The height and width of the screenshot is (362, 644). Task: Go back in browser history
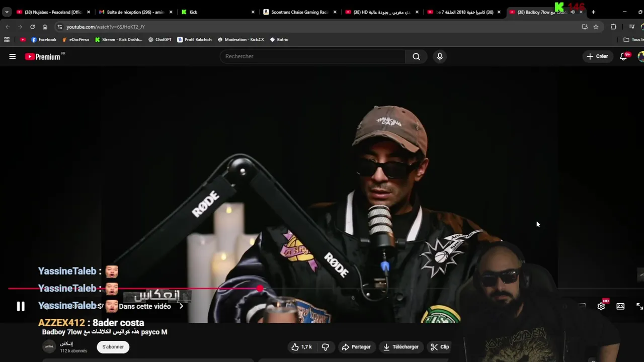point(8,27)
